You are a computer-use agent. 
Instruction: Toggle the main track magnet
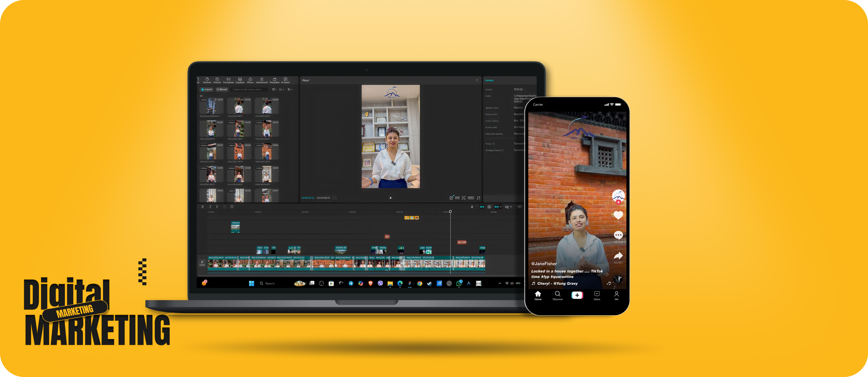tap(482, 207)
